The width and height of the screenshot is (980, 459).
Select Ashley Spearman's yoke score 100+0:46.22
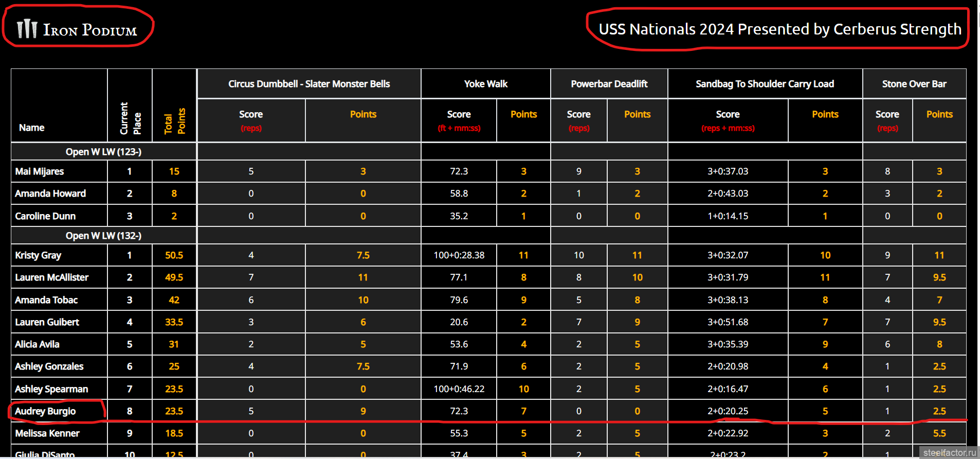click(459, 389)
